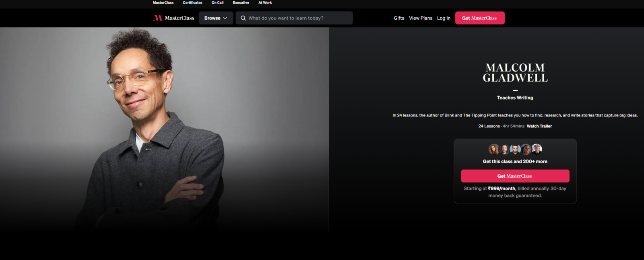
Task: Click Get MasterClass button in header
Action: pos(480,18)
